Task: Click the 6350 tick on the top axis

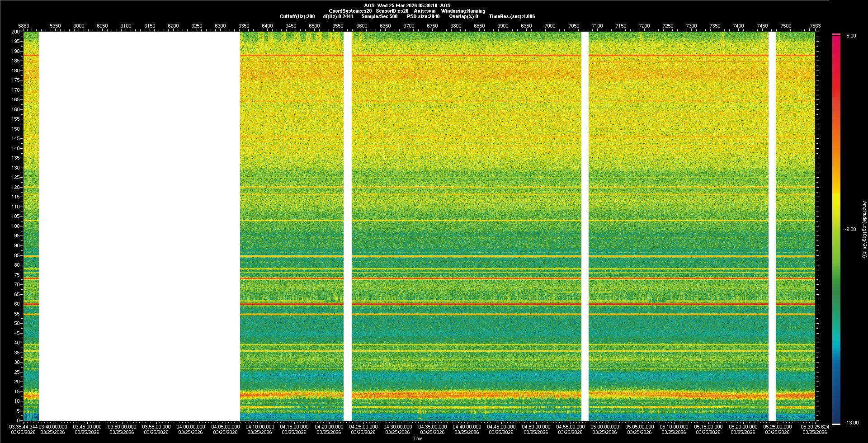Action: pos(244,26)
